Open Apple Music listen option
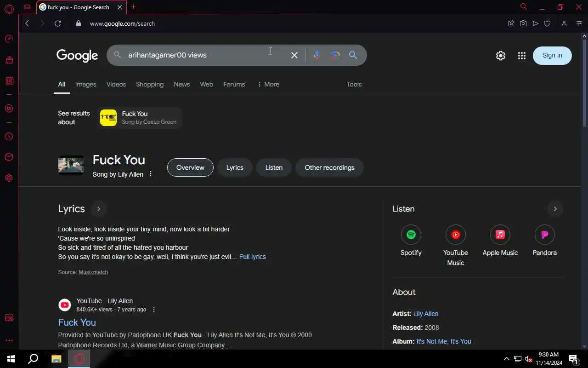 click(x=500, y=241)
